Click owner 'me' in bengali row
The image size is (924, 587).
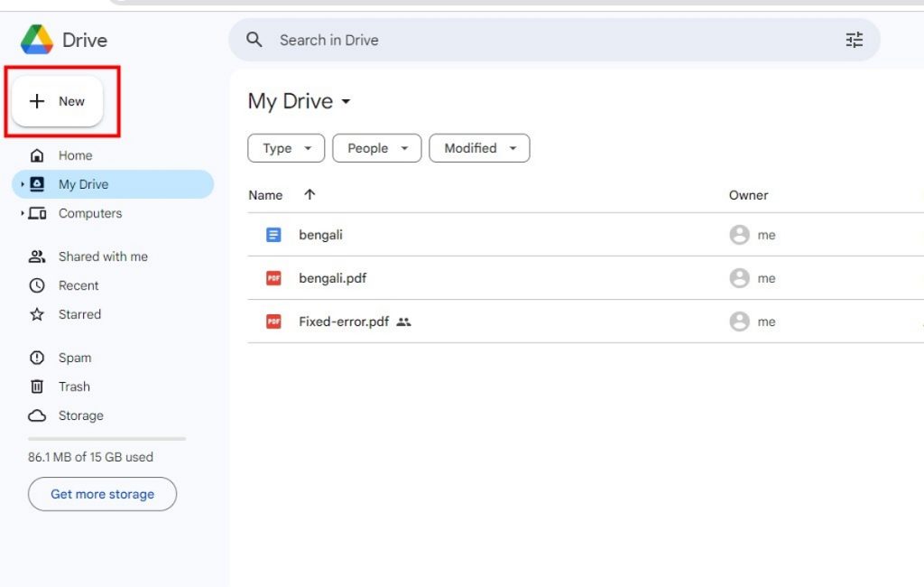click(x=766, y=235)
